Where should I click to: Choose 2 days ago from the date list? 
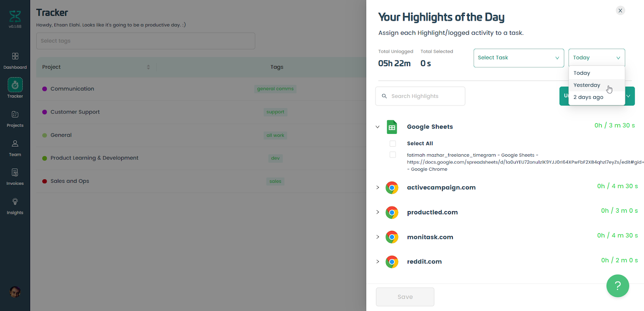(597, 97)
